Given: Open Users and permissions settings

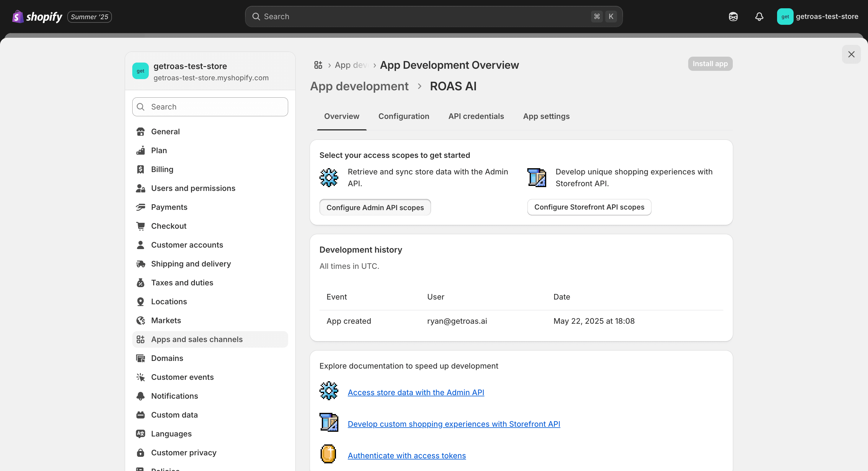Looking at the screenshot, I should tap(210, 188).
